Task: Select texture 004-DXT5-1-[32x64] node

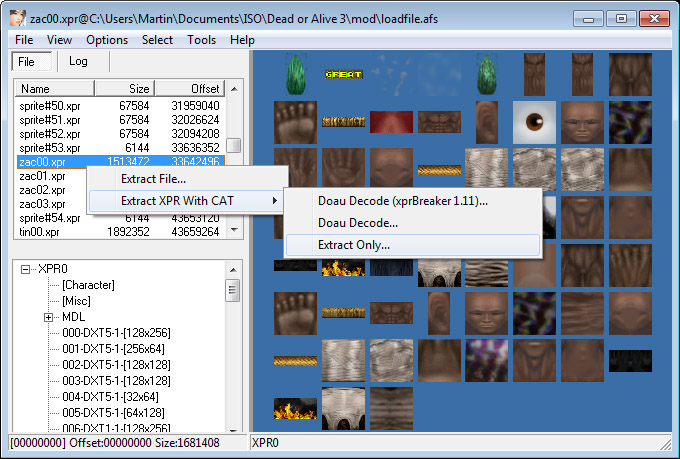Action: (x=110, y=397)
